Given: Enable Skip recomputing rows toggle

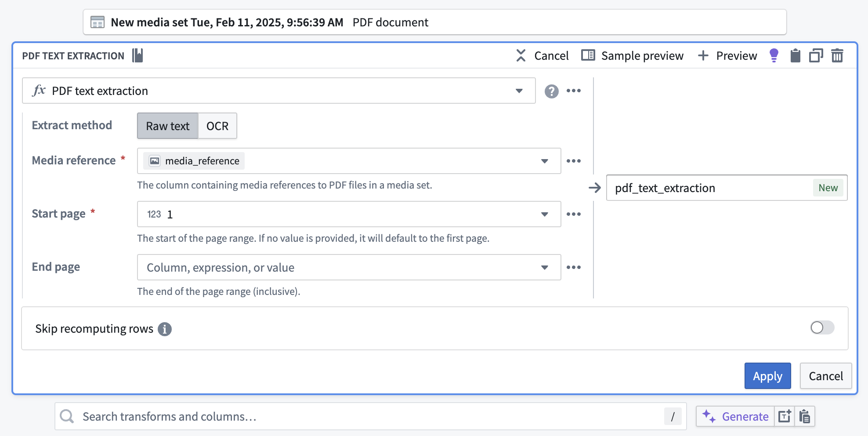Looking at the screenshot, I should pyautogui.click(x=822, y=327).
